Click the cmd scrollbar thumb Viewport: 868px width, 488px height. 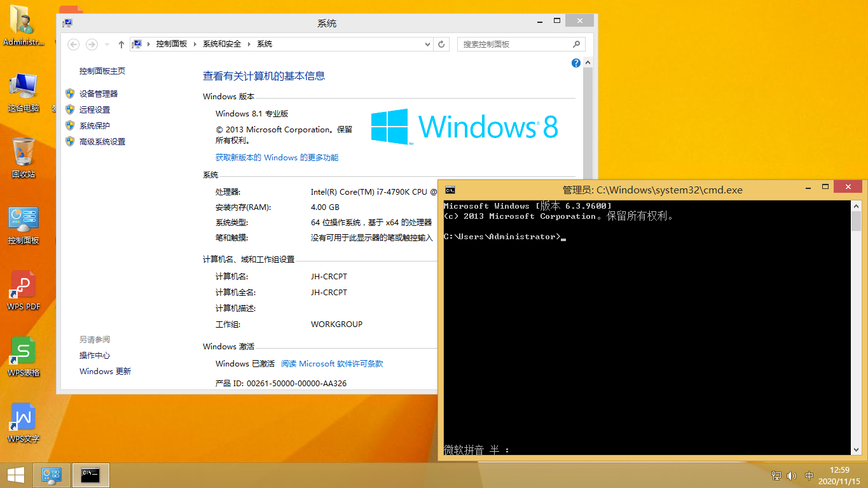click(856, 221)
